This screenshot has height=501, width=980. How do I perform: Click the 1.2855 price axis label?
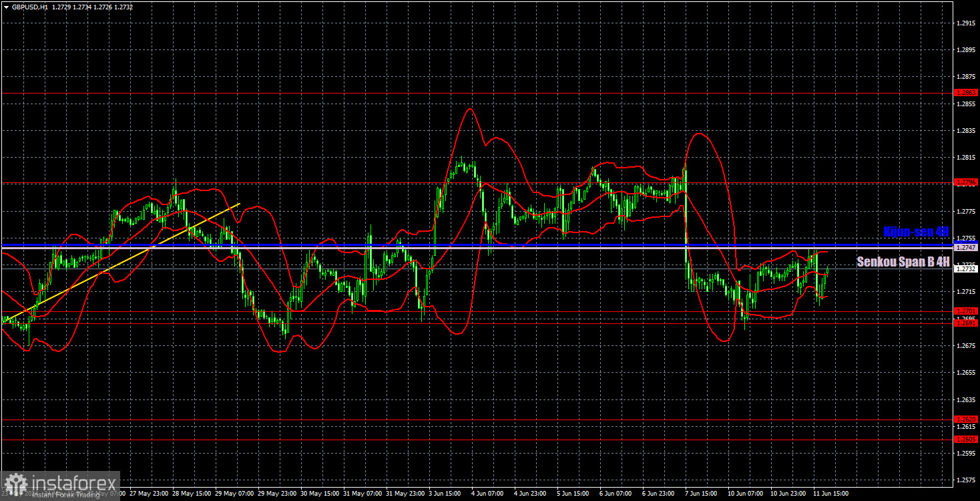pyautogui.click(x=966, y=104)
